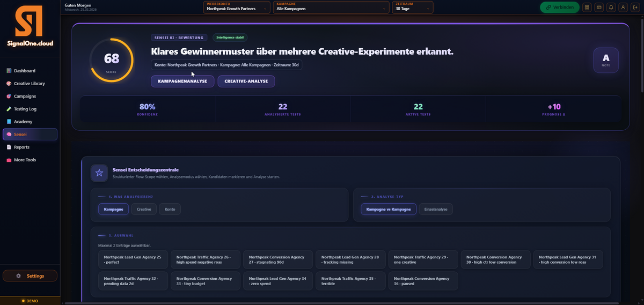Open the user profile icon

(x=623, y=8)
